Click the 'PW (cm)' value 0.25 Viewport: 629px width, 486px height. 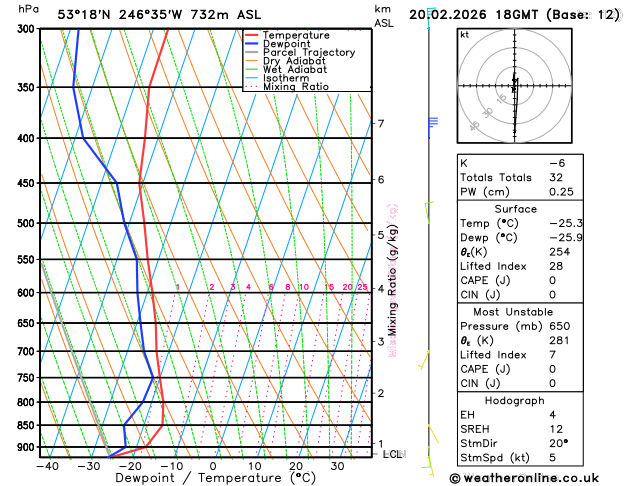tap(561, 192)
